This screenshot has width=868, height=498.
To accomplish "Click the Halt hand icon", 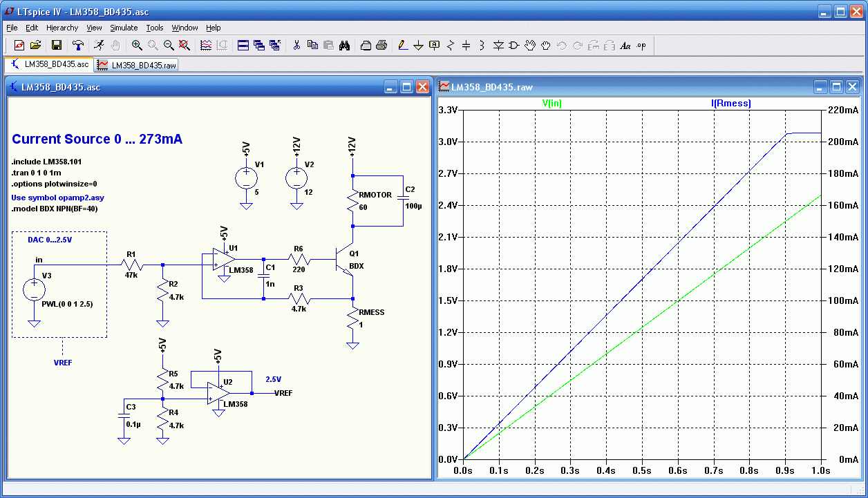I will click(115, 46).
